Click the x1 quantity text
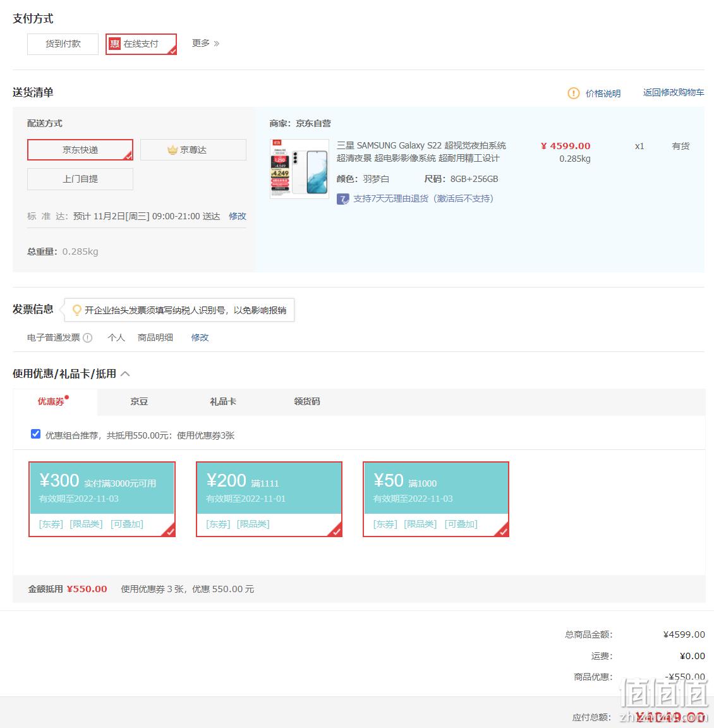 pos(639,146)
